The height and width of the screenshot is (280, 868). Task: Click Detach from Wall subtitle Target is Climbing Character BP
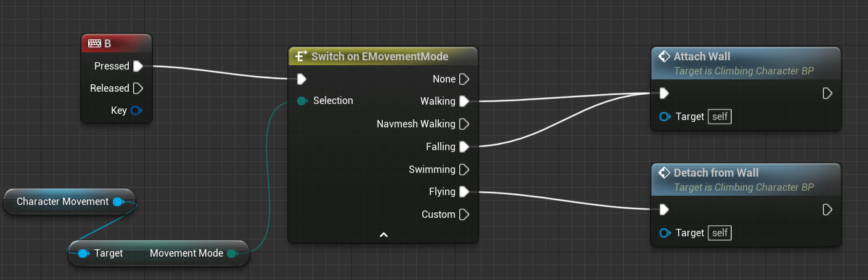(x=744, y=188)
